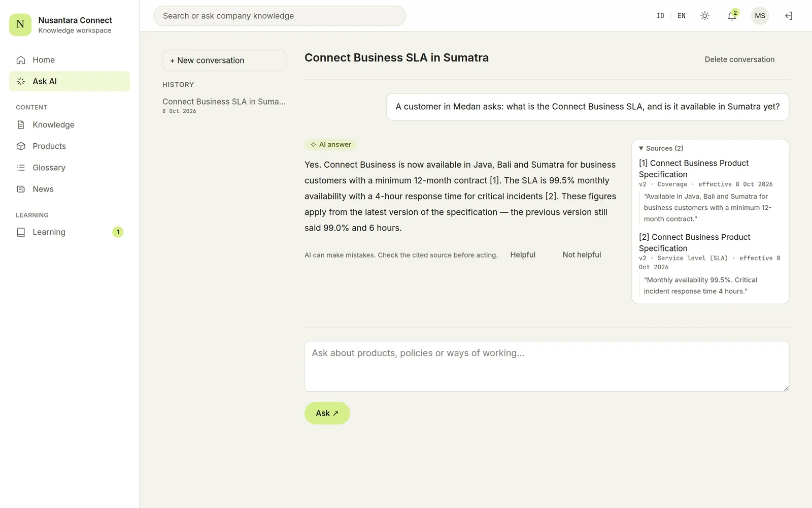Open source [2] Connect Business Product Specification

point(694,243)
